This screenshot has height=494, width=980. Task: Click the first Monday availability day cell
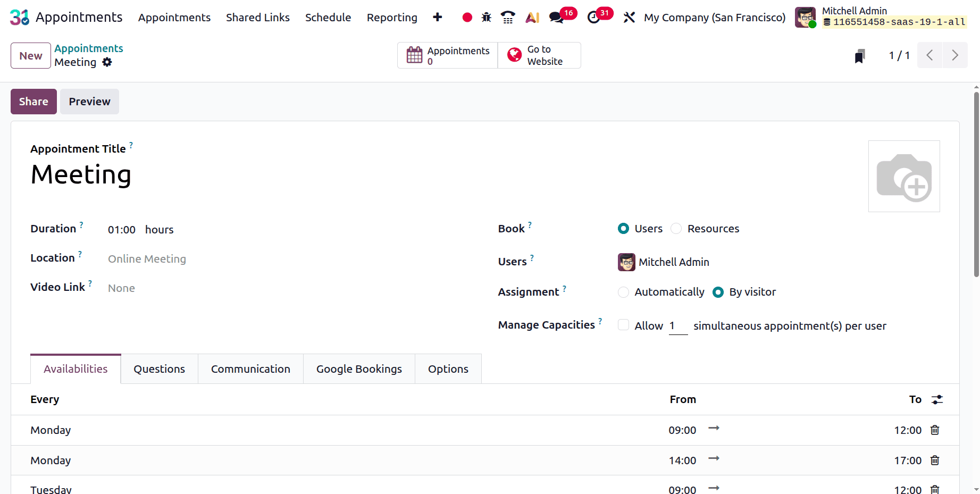(x=51, y=430)
